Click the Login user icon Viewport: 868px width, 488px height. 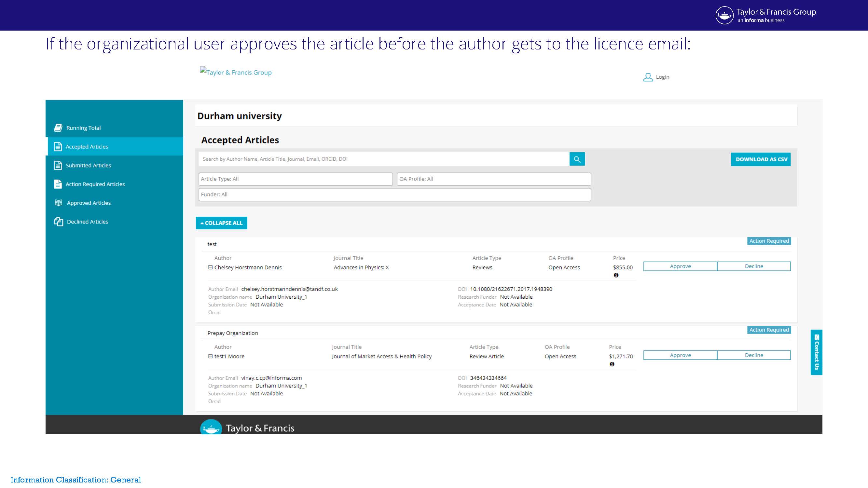click(648, 77)
